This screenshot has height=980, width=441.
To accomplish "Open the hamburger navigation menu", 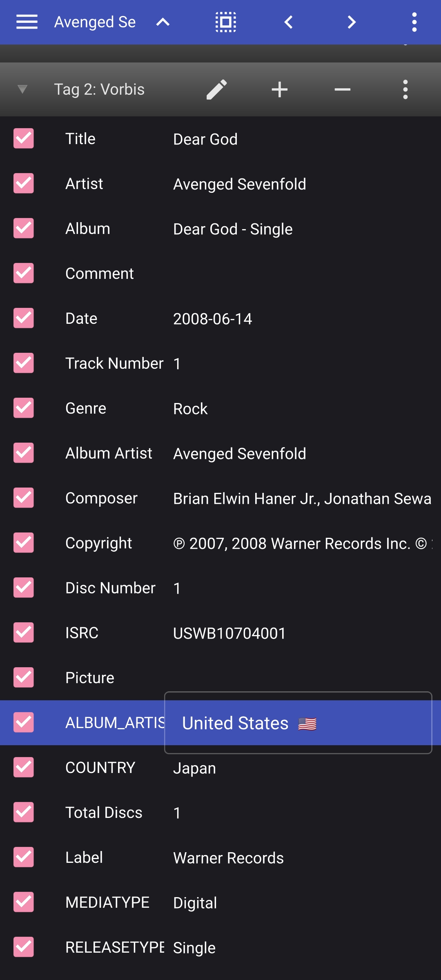I will pos(27,22).
